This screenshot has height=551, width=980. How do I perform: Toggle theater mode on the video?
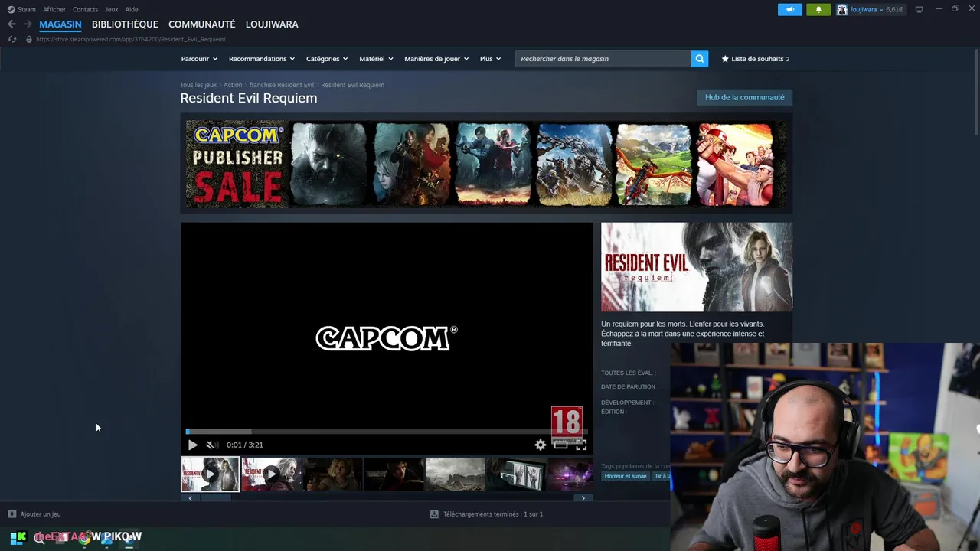pyautogui.click(x=560, y=445)
